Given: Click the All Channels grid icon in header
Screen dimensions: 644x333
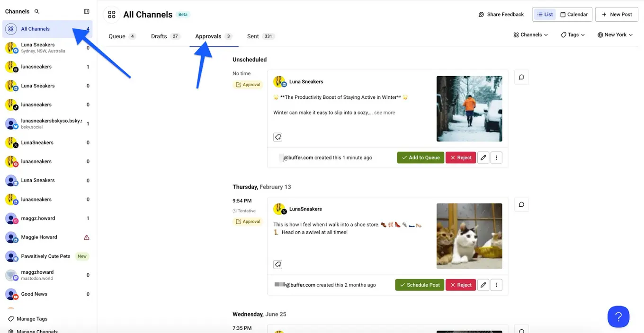Looking at the screenshot, I should 111,15.
